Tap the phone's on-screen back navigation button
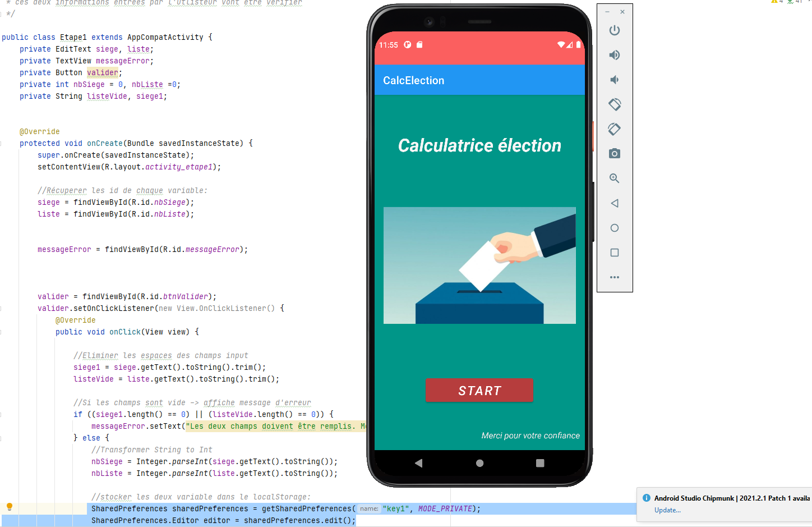The width and height of the screenshot is (812, 527). pos(418,463)
